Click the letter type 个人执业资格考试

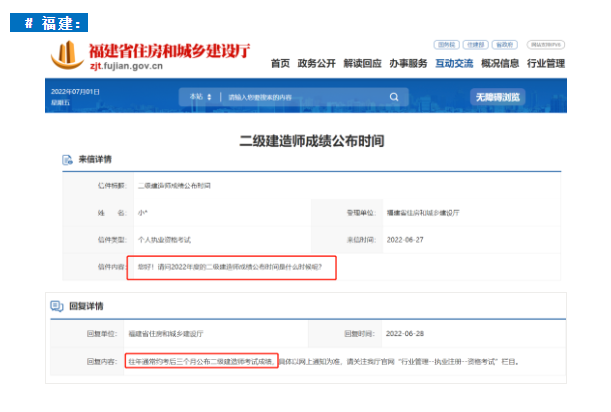(x=164, y=240)
